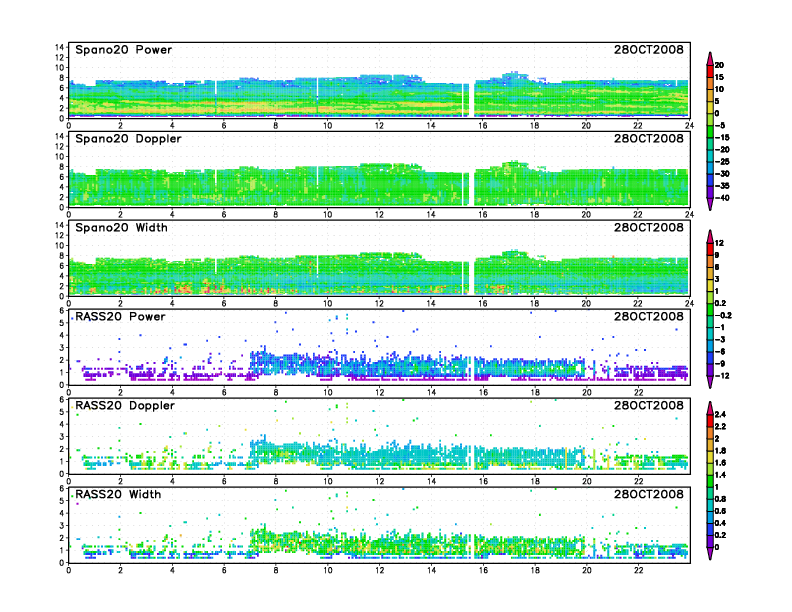
Task: Select the 28OCT2008 date in RASS20 Width panel
Action: (x=649, y=494)
